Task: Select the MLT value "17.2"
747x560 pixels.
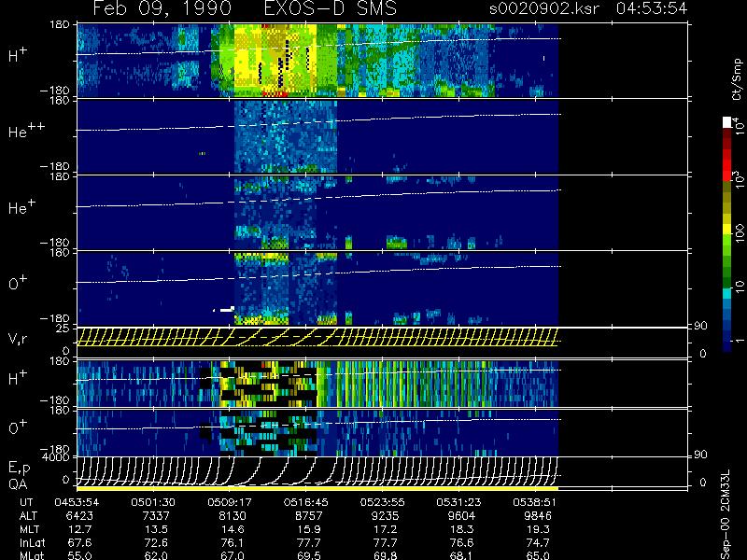Action: point(385,529)
